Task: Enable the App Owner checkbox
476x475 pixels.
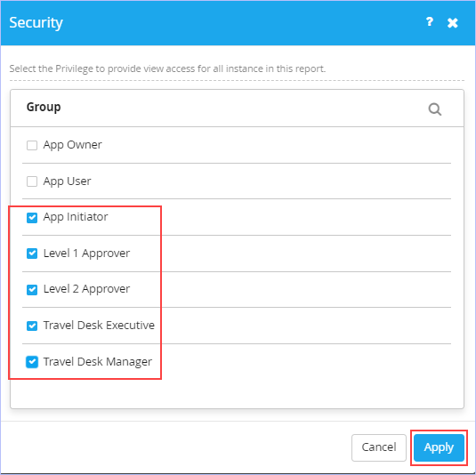Action: (32, 145)
